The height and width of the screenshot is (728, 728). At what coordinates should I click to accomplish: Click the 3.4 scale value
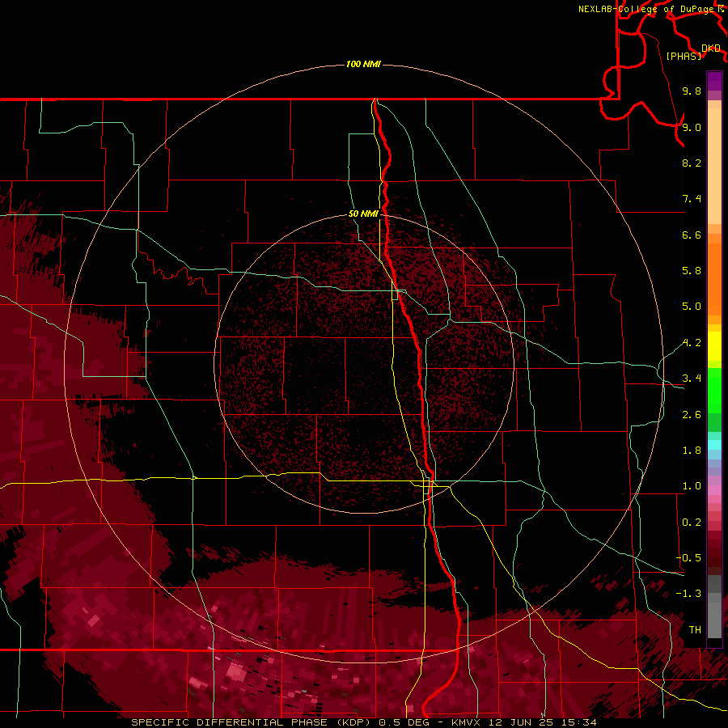click(692, 379)
